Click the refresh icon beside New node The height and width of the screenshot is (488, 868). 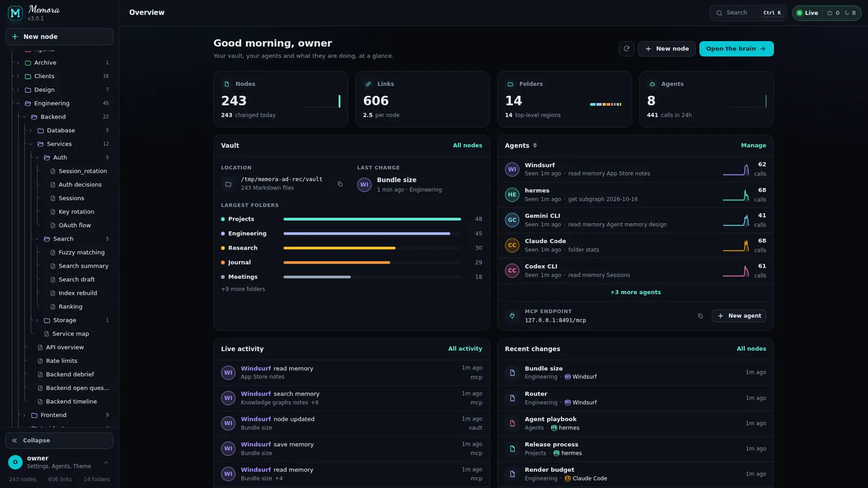[x=627, y=49]
